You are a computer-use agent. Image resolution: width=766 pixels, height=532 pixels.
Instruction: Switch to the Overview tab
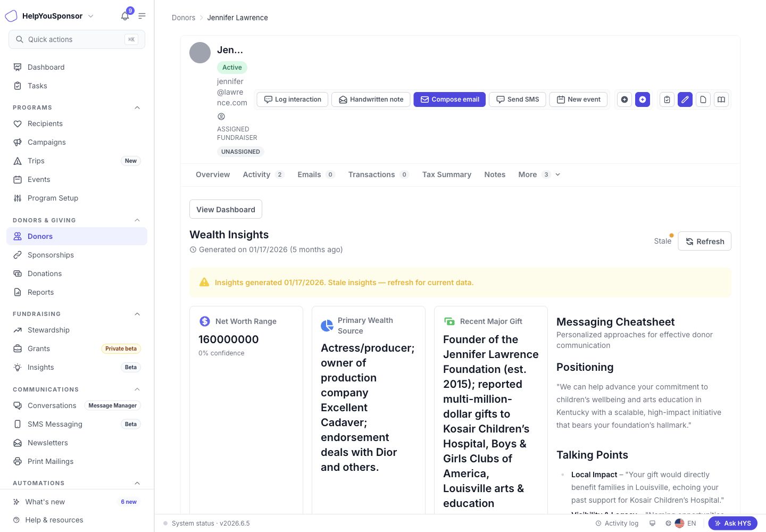(213, 174)
